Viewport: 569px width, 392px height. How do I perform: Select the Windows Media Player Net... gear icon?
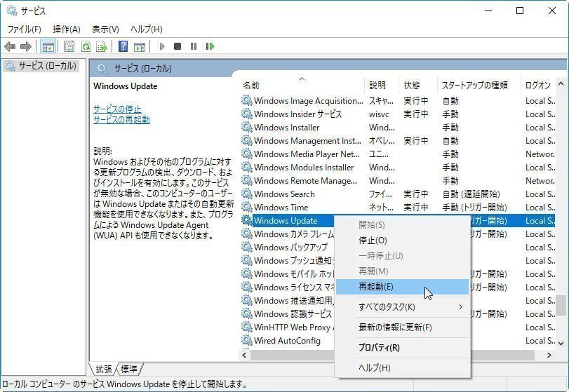[x=247, y=154]
